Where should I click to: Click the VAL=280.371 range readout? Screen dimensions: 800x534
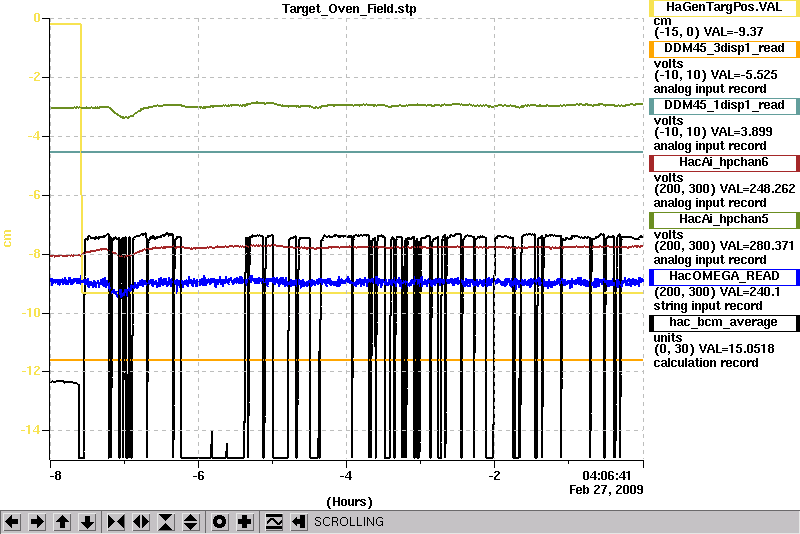click(x=723, y=246)
